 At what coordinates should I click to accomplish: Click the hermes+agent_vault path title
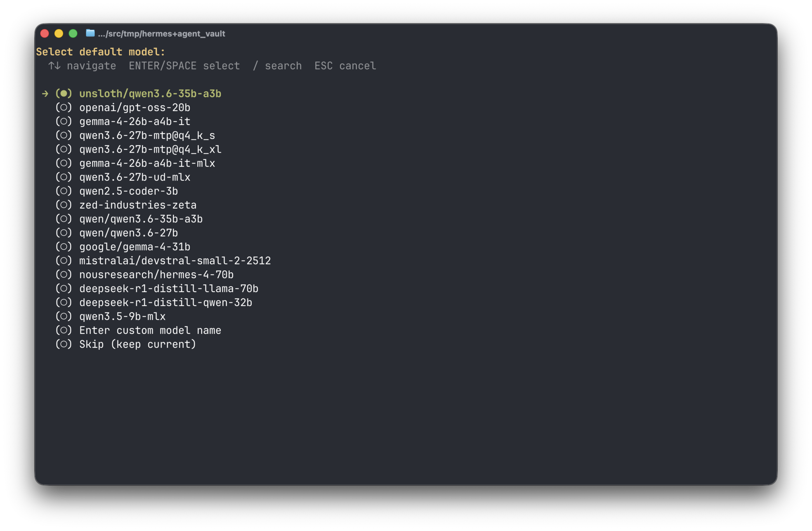click(161, 34)
